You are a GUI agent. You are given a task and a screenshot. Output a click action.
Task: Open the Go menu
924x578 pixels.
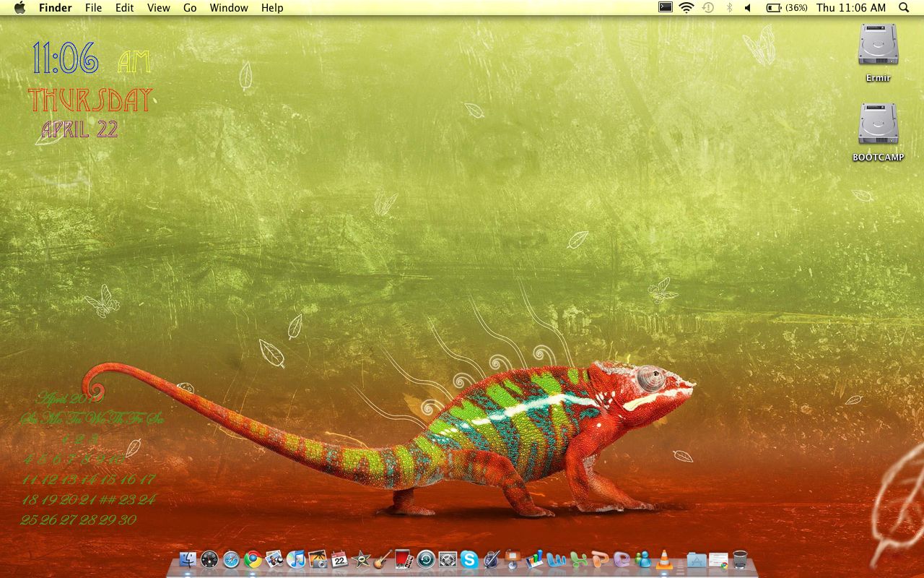(x=190, y=8)
